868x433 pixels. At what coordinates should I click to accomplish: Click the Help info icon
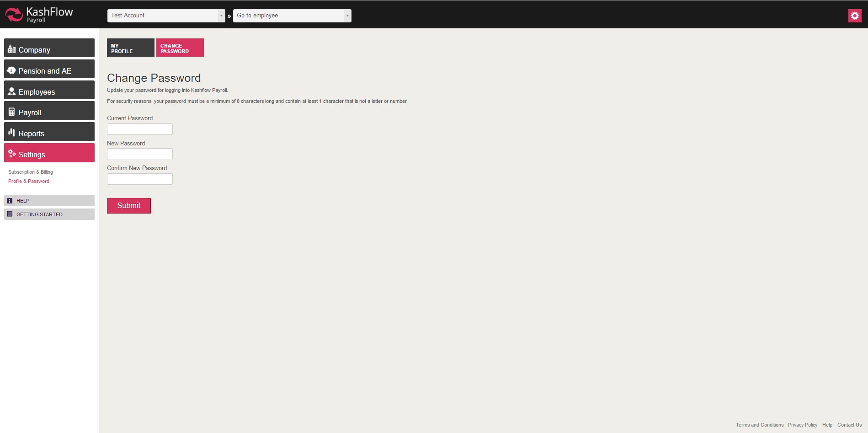coord(10,201)
